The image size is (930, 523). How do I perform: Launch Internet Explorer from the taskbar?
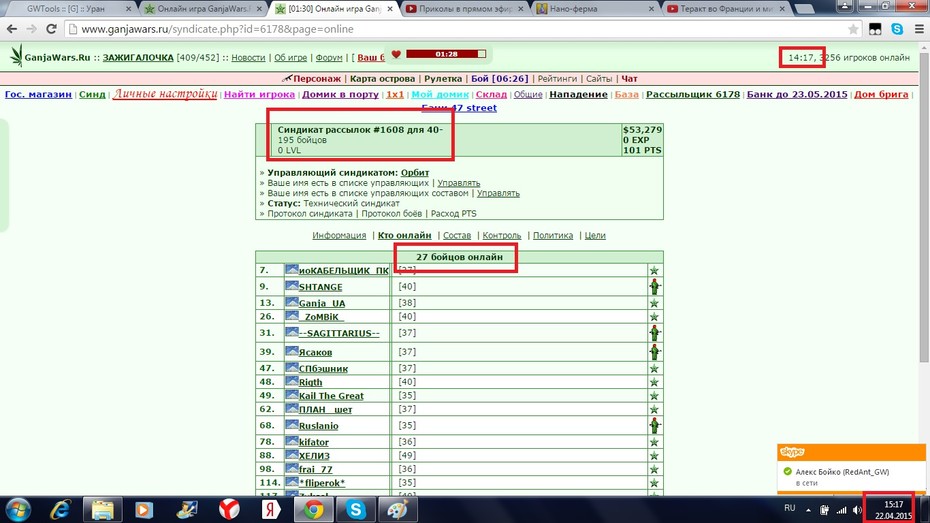pos(60,509)
